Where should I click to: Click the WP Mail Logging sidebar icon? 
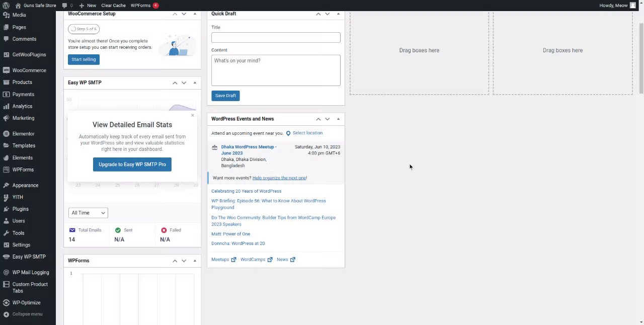click(x=6, y=273)
